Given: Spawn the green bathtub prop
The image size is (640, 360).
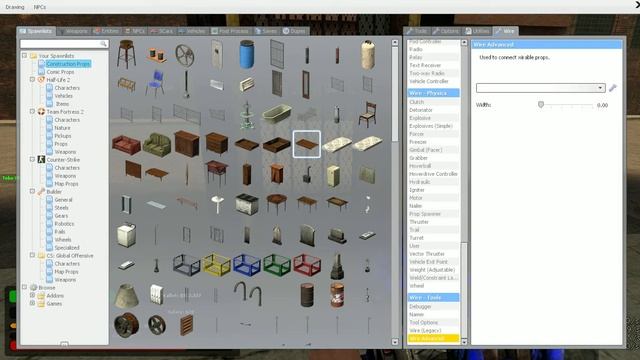Looking at the screenshot, I should 277,114.
